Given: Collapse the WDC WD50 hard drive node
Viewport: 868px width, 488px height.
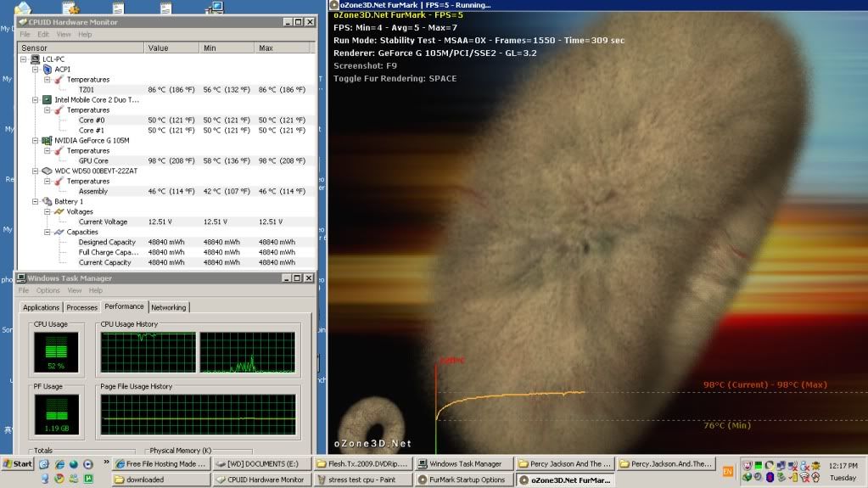Looking at the screenshot, I should (x=36, y=171).
